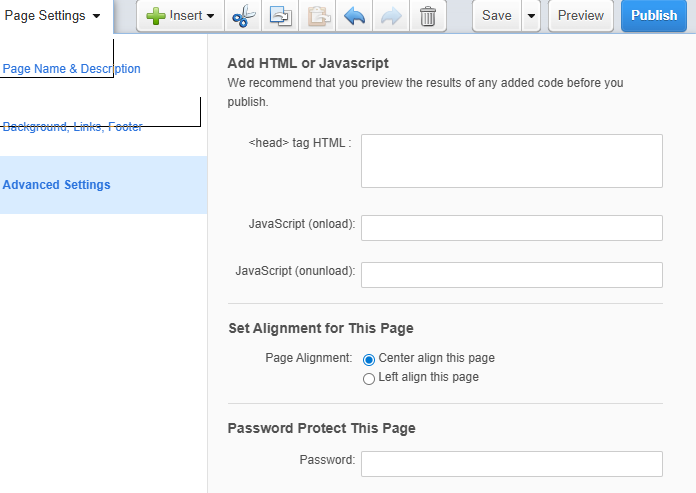Screen dimensions: 696x493
Task: Click the copy icon in toolbar
Action: [281, 16]
